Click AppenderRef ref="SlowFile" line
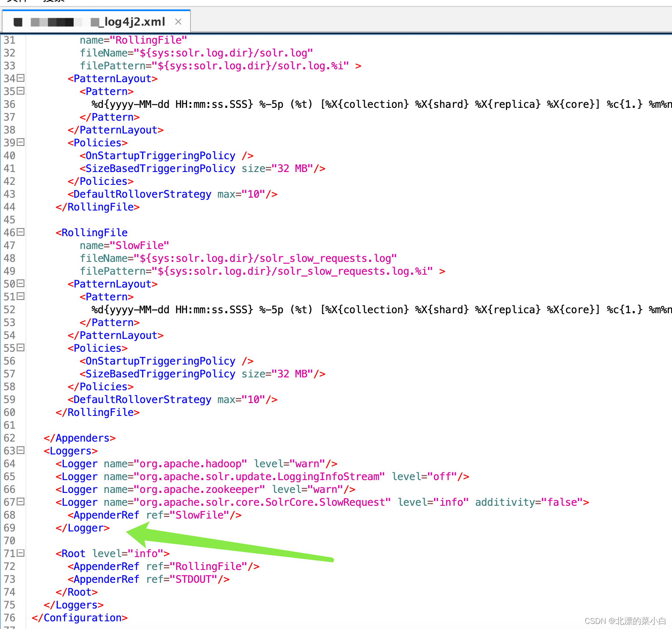 click(155, 515)
